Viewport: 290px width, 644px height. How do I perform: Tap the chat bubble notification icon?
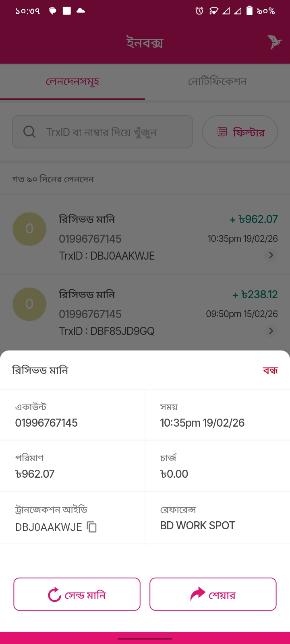coord(52,11)
